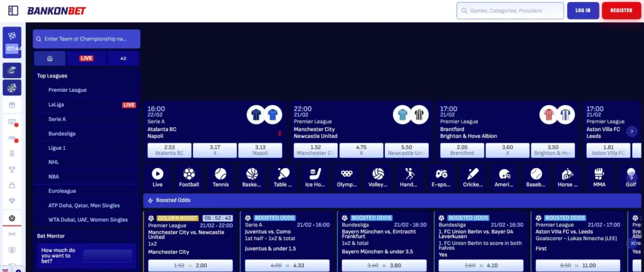Open the gift box promotions icon
The width and height of the screenshot is (644, 272).
[x=12, y=105]
